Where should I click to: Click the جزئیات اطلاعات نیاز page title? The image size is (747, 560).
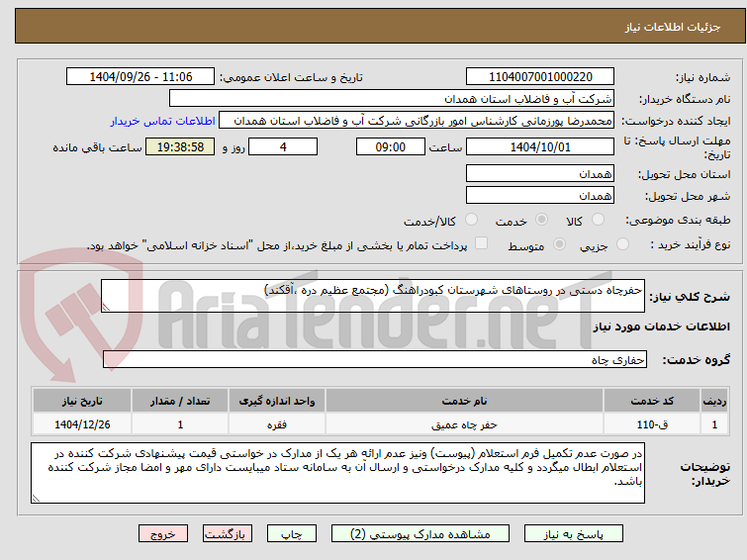tap(673, 27)
